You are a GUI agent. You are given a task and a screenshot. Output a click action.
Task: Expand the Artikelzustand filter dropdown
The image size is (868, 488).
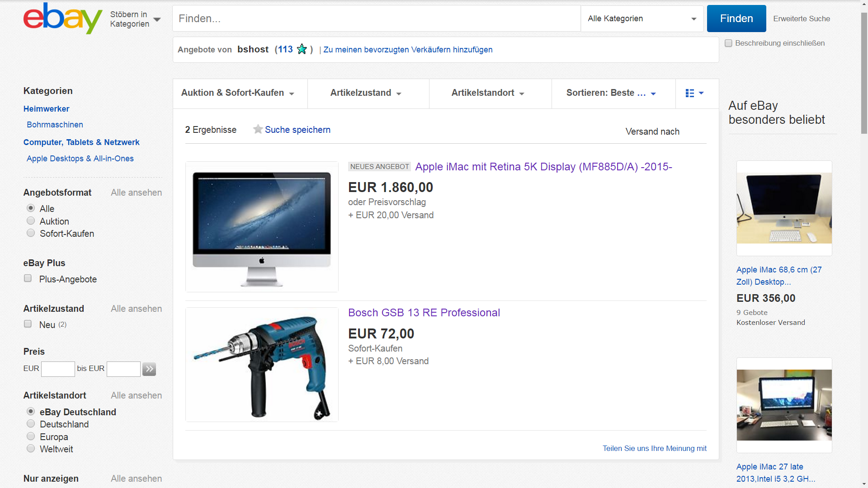coord(366,93)
